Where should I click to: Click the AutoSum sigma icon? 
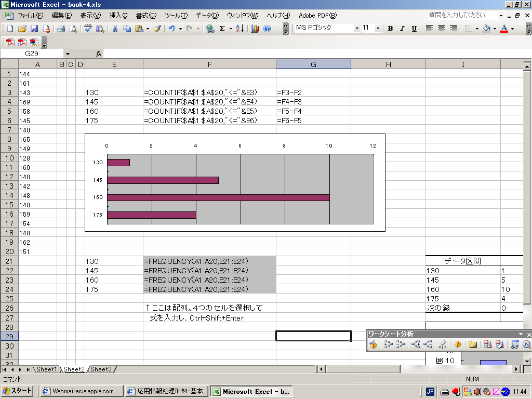(x=222, y=29)
